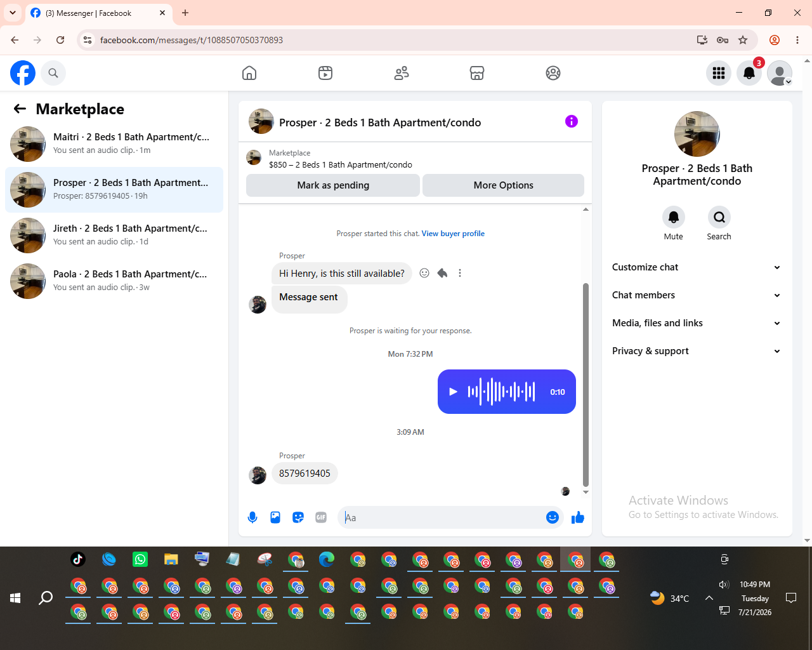Click the audio clip waveform seek bar
The width and height of the screenshot is (812, 650).
pyautogui.click(x=501, y=392)
